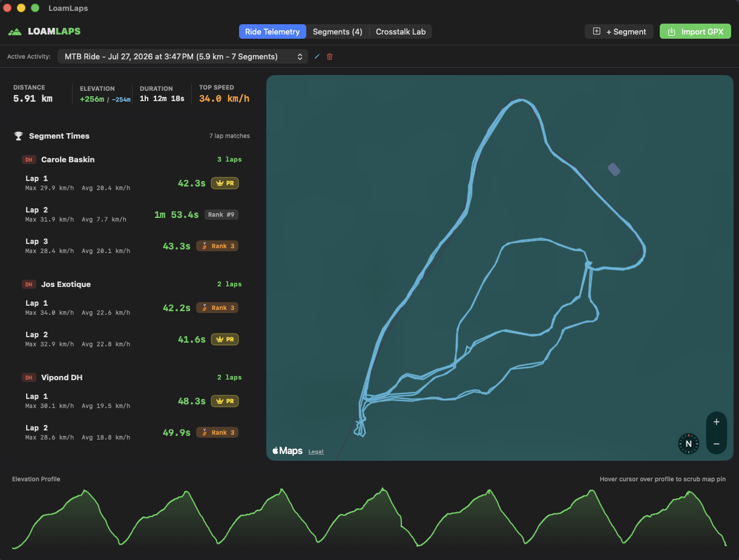
Task: Open the Active Activity dropdown
Action: tap(183, 56)
